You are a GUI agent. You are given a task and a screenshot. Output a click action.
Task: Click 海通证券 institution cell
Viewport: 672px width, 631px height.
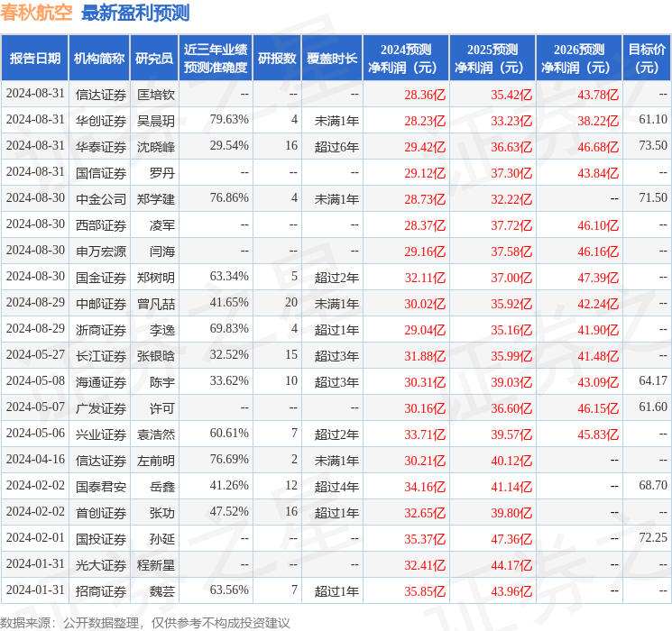(101, 382)
